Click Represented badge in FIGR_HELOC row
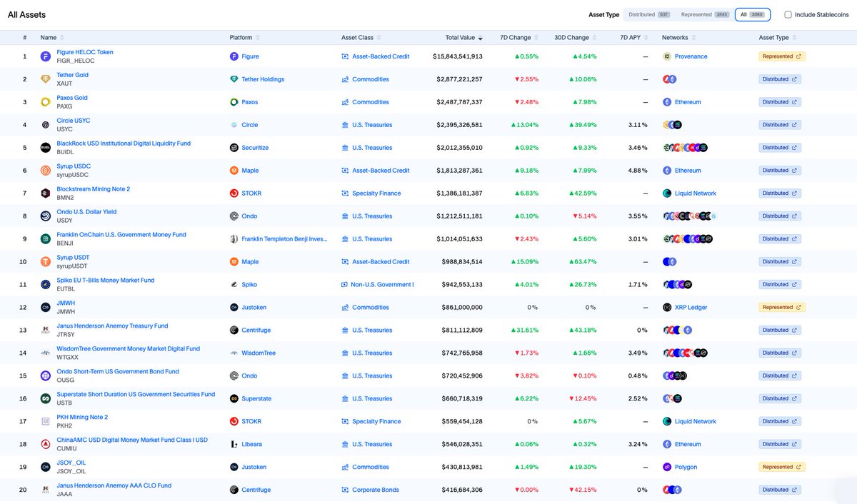 click(x=782, y=56)
